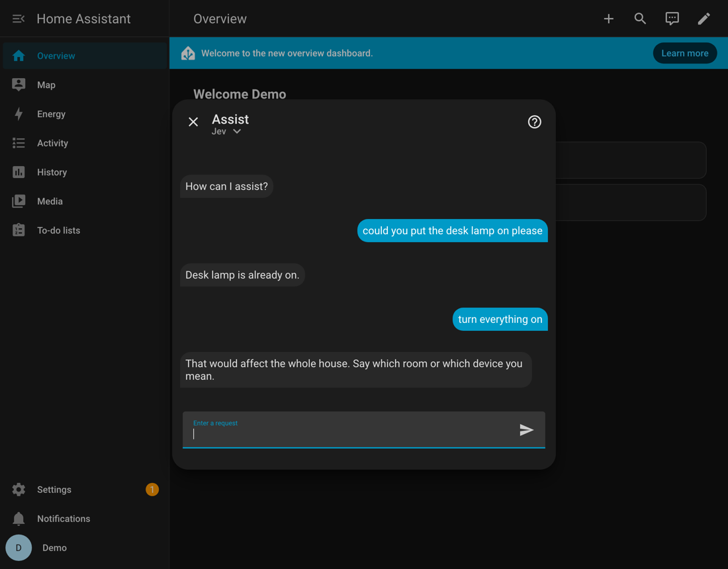Click the 'Desk lamp is already on.' reply
Screen dimensions: 728x569
[242, 275]
